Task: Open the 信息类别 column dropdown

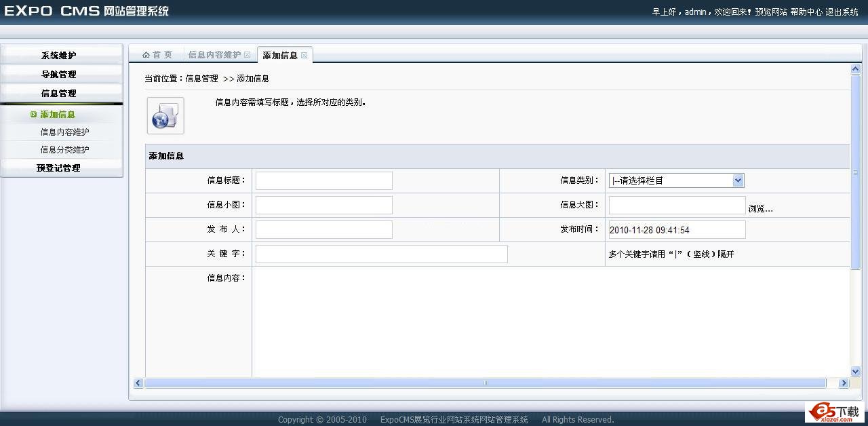Action: 677,180
